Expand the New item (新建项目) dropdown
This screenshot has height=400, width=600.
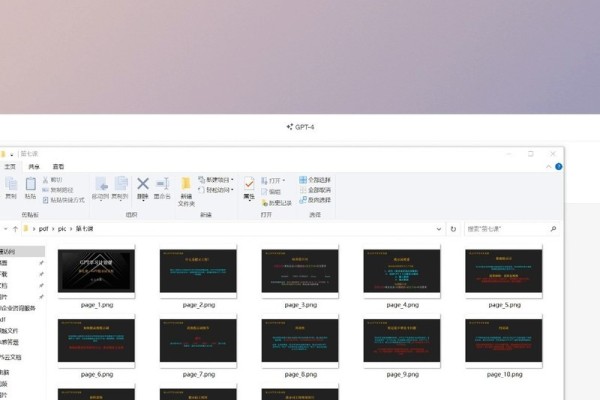pos(216,180)
